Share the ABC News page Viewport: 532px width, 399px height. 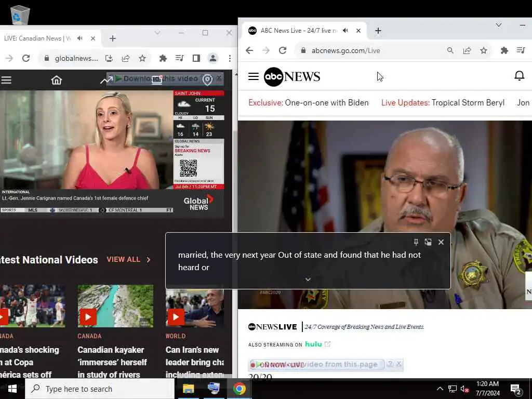(x=467, y=50)
